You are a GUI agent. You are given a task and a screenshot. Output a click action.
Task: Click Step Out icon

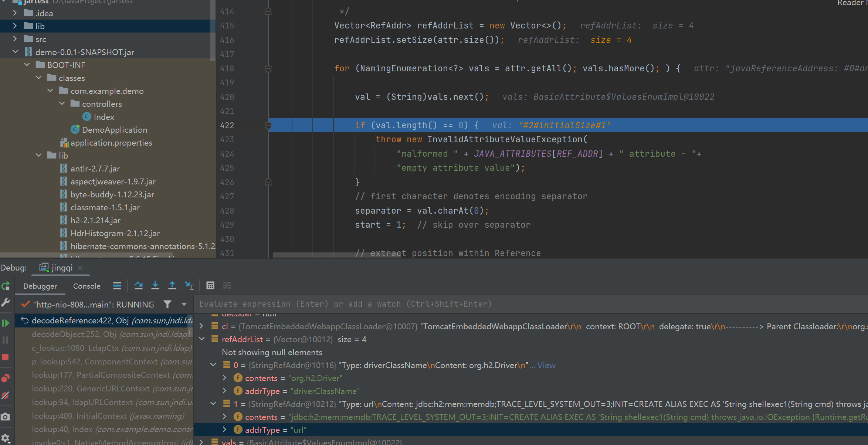point(172,285)
